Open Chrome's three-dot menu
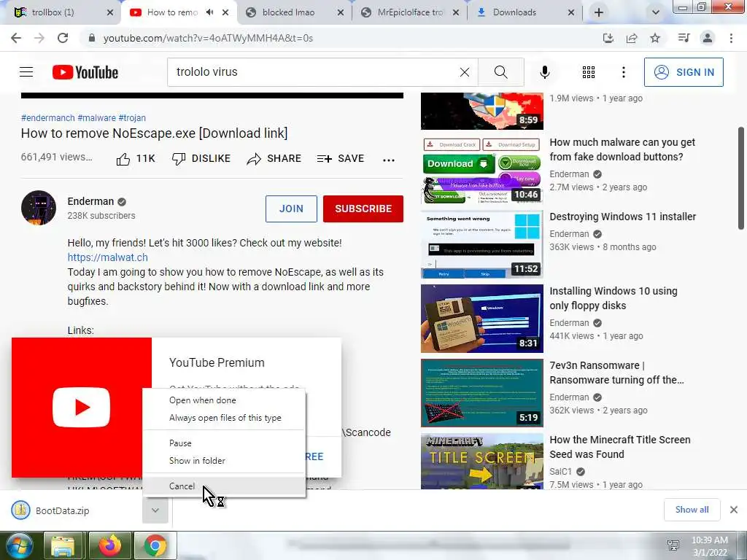Screen dimensions: 747x560 [731, 38]
